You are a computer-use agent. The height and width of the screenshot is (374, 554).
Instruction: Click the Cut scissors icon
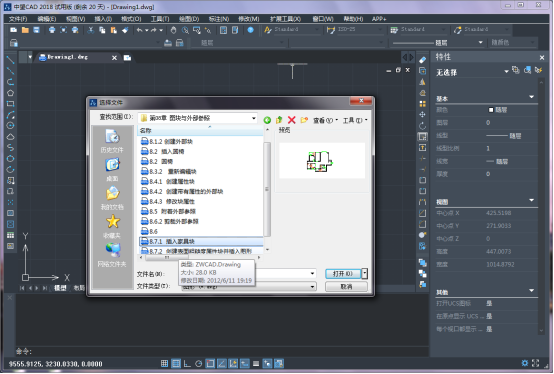coord(91,30)
